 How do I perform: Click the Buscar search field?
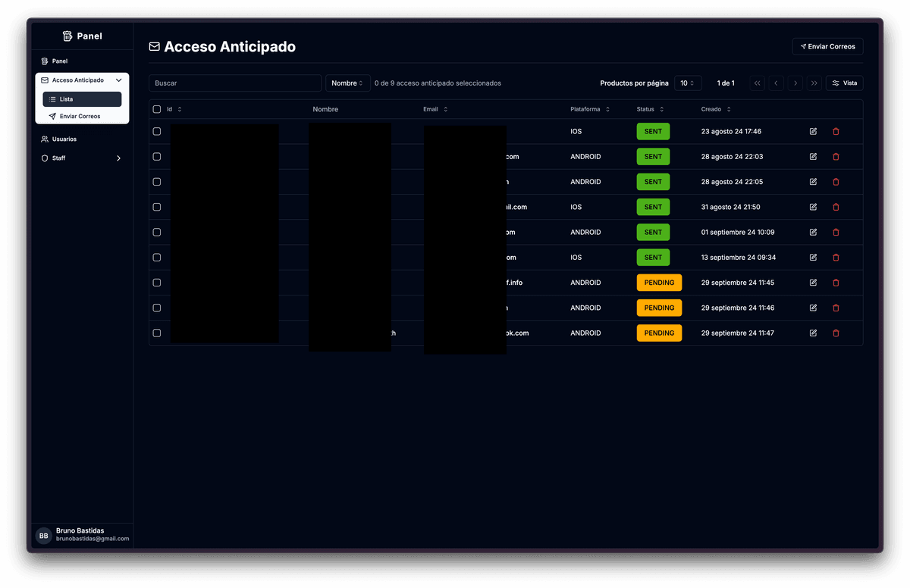(235, 83)
